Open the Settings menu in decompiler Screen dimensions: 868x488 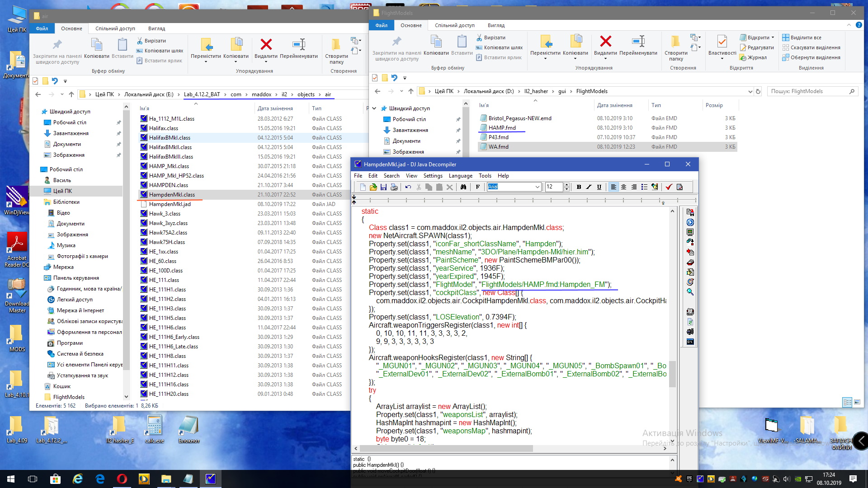(x=433, y=176)
